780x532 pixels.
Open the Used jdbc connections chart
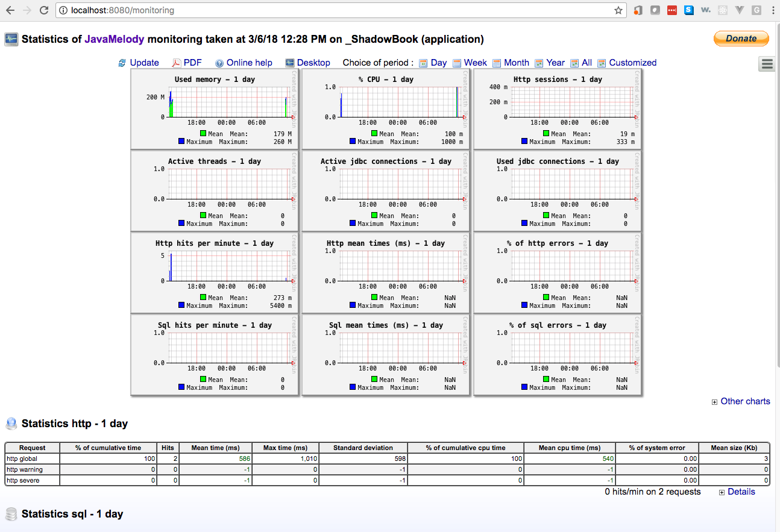[x=558, y=190]
